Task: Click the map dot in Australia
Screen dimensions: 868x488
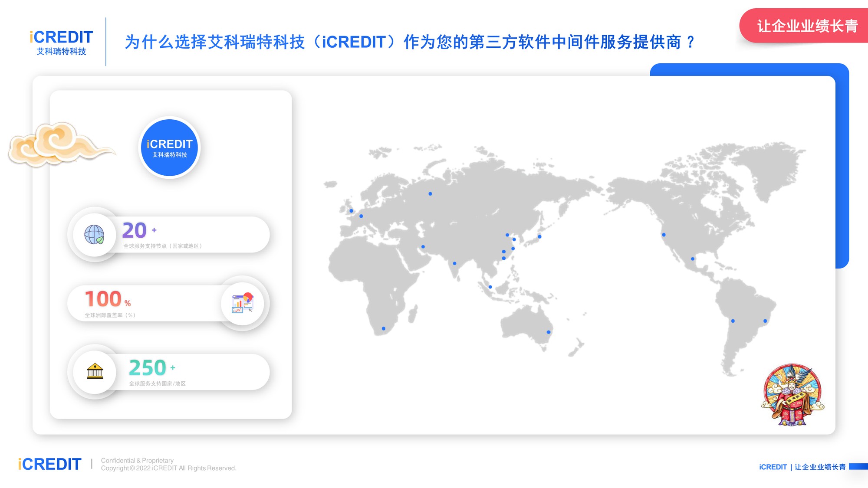Action: [x=549, y=332]
